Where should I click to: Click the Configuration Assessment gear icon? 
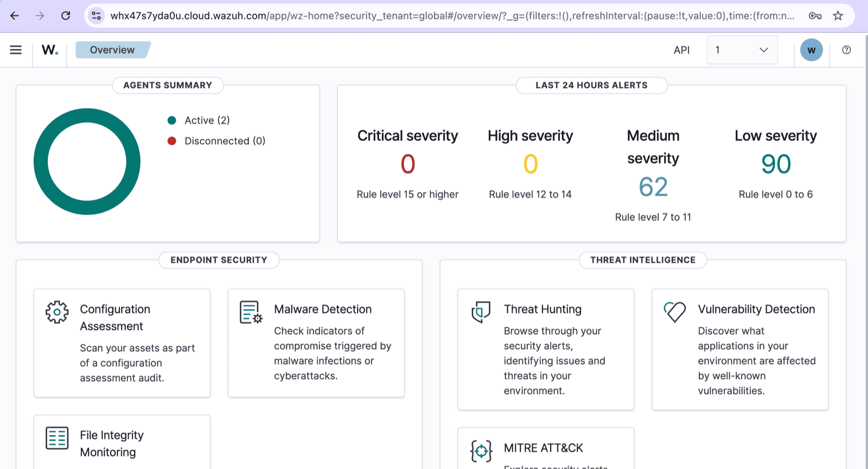(57, 312)
